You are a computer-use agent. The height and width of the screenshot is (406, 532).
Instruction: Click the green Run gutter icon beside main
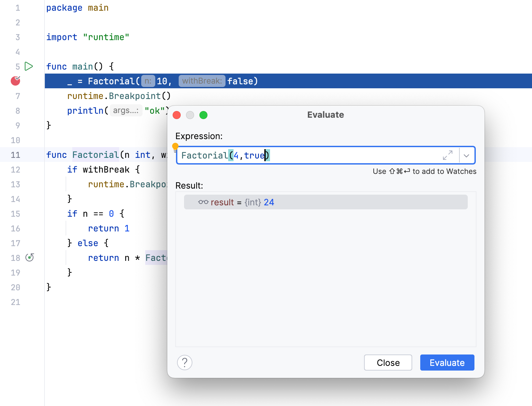29,66
